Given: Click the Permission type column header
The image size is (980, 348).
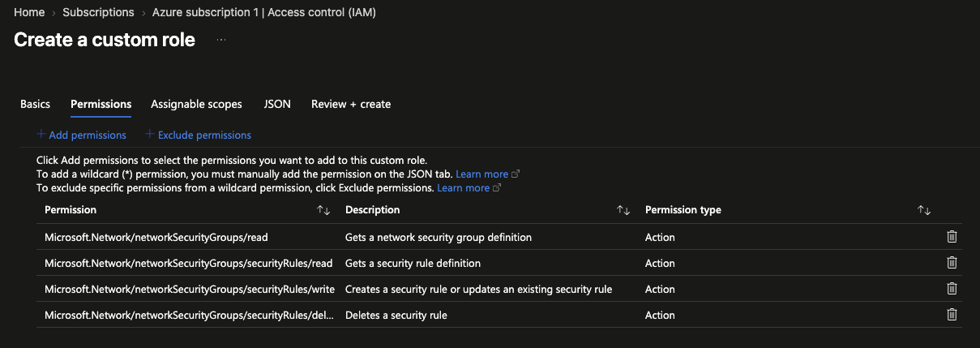Looking at the screenshot, I should coord(683,210).
